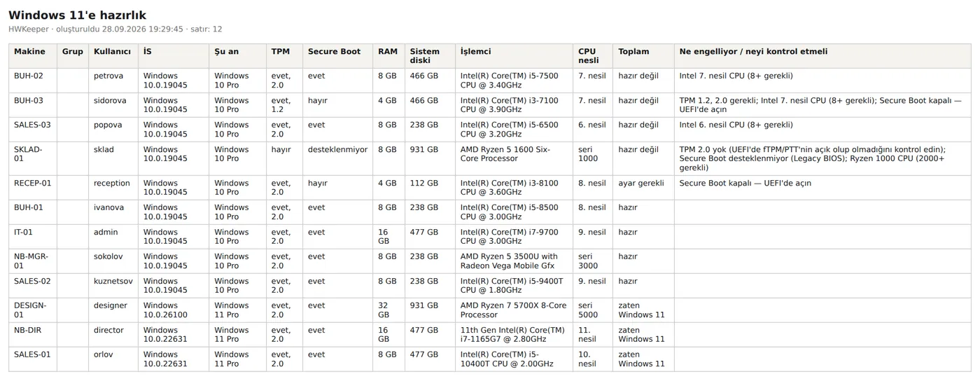Select the NB-MGR-01 machine cell
Image resolution: width=980 pixels, height=386 pixels.
[33, 261]
